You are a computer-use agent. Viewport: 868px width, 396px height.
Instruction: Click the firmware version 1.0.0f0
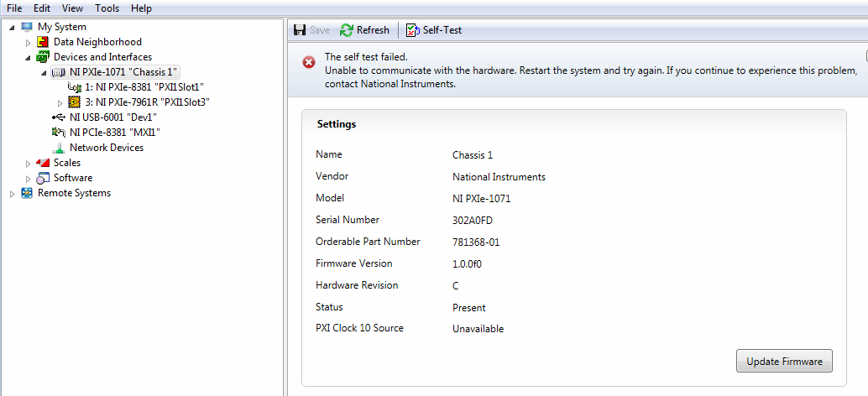tap(467, 263)
